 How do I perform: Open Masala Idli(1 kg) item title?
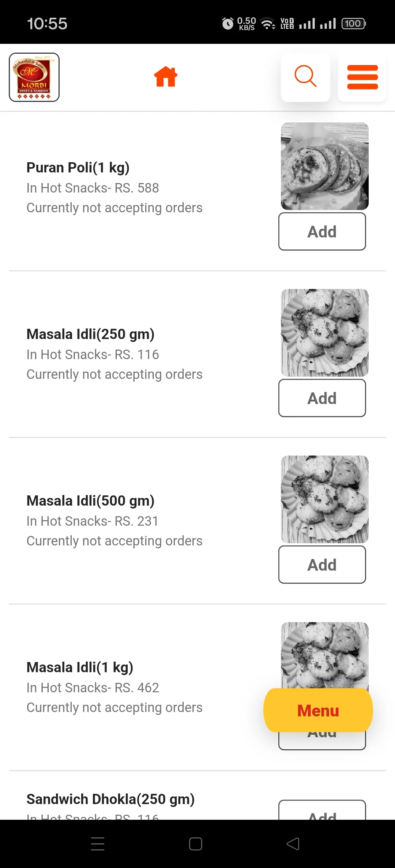click(80, 667)
